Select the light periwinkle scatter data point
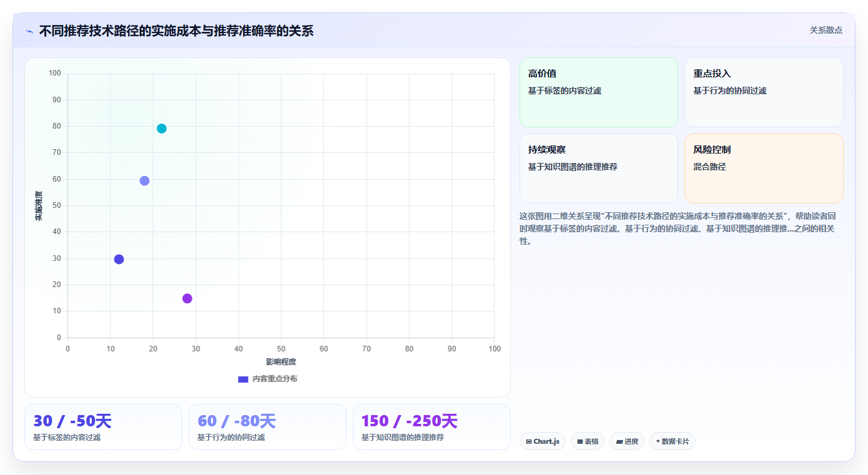The image size is (868, 475). (x=144, y=181)
